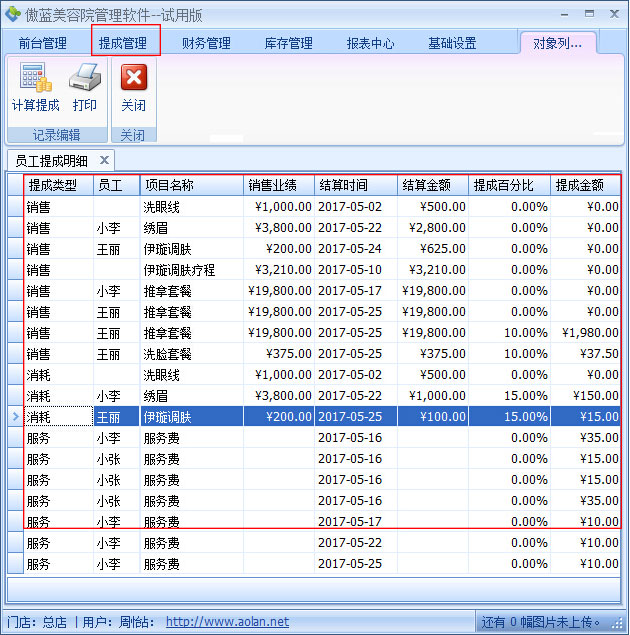Open the 基础设置 tab

click(x=452, y=43)
